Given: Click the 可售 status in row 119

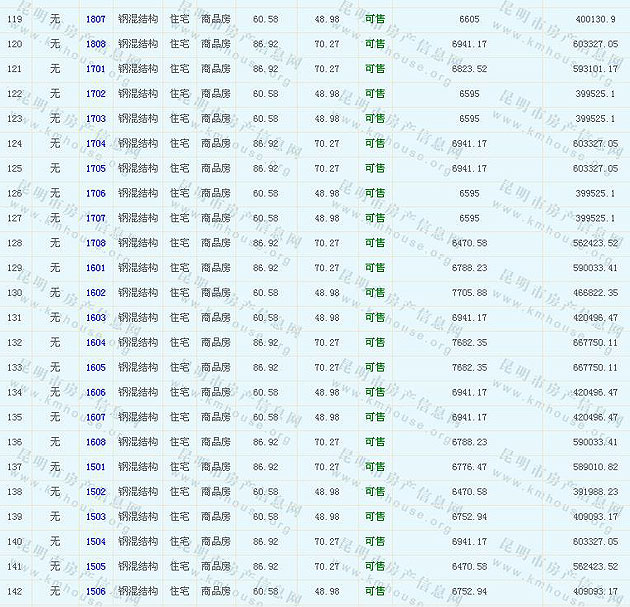Looking at the screenshot, I should coord(374,19).
